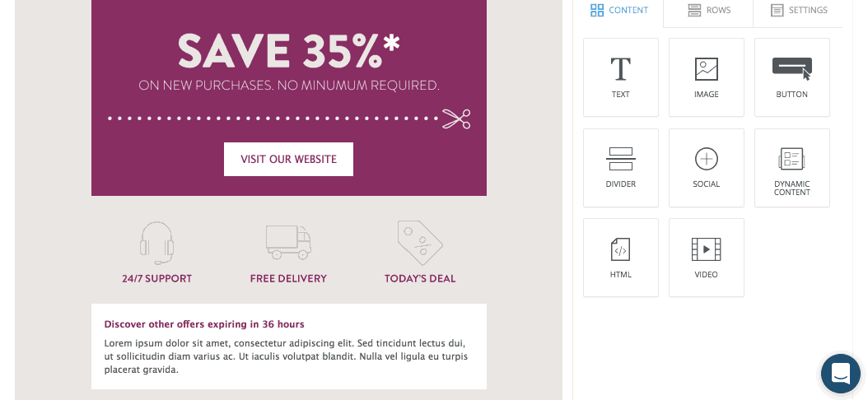Screen dimensions: 868x400
Task: Select the Image content block
Action: click(707, 77)
